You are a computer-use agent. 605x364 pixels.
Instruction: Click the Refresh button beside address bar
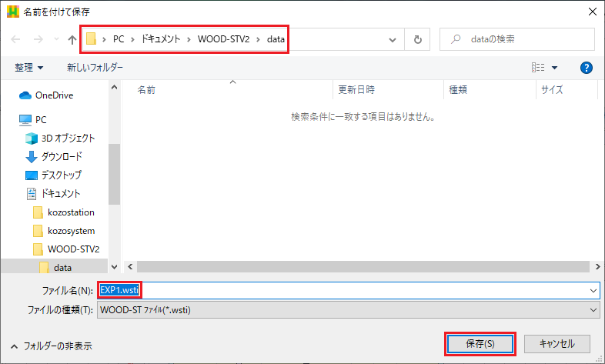coord(417,39)
